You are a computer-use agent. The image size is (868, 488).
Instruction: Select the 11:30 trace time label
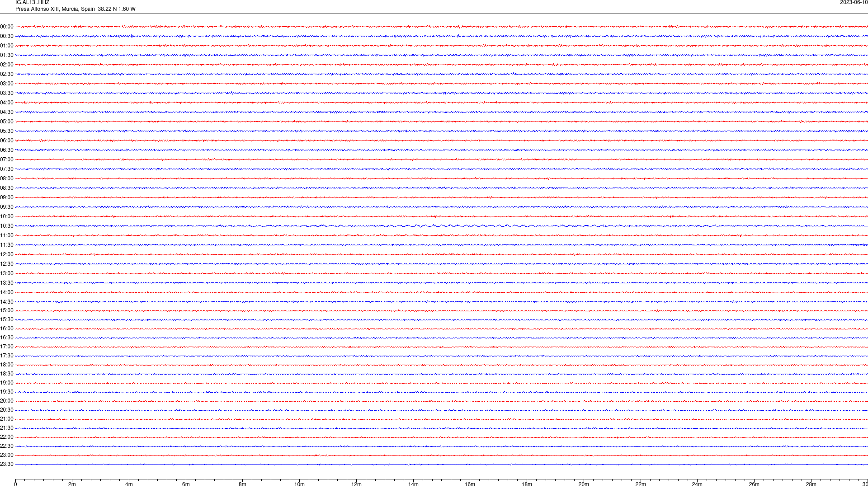pyautogui.click(x=7, y=245)
